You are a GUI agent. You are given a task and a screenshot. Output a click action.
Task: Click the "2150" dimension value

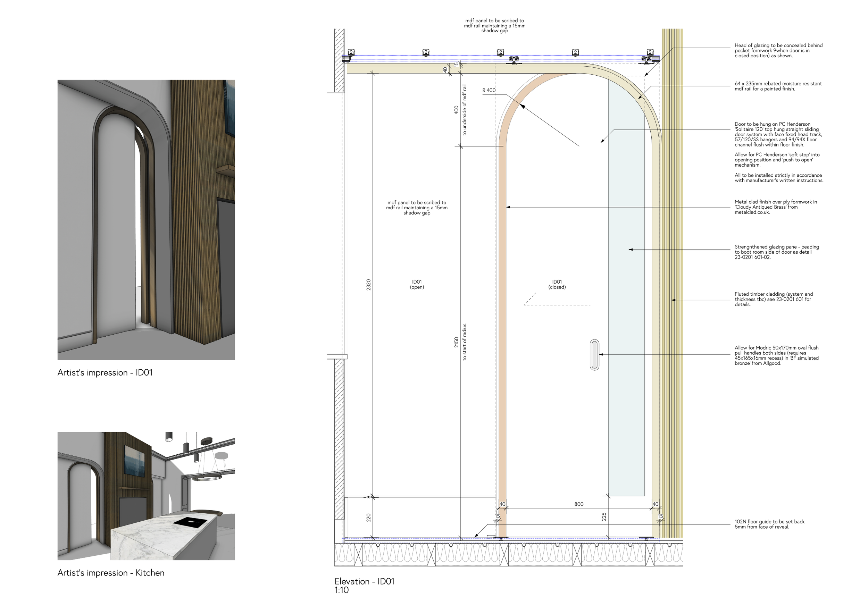click(x=457, y=342)
